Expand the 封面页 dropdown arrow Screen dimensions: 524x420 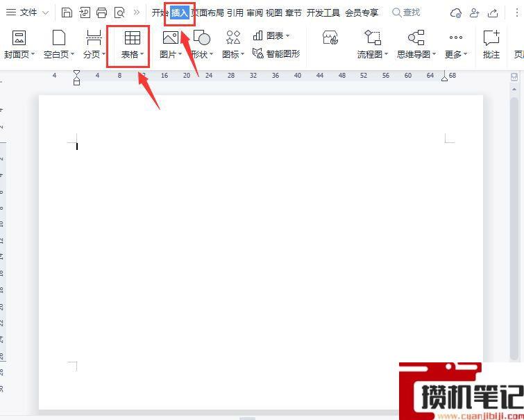click(x=33, y=54)
